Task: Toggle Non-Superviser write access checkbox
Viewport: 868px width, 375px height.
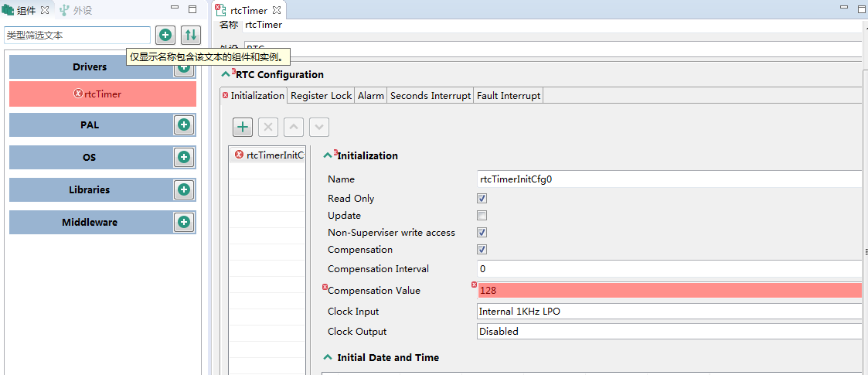Action: (x=482, y=232)
